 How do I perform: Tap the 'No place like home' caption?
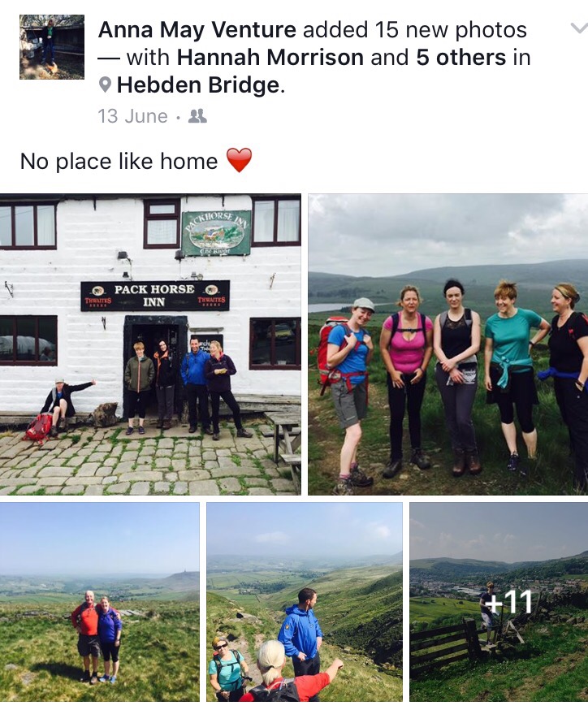[x=119, y=161]
